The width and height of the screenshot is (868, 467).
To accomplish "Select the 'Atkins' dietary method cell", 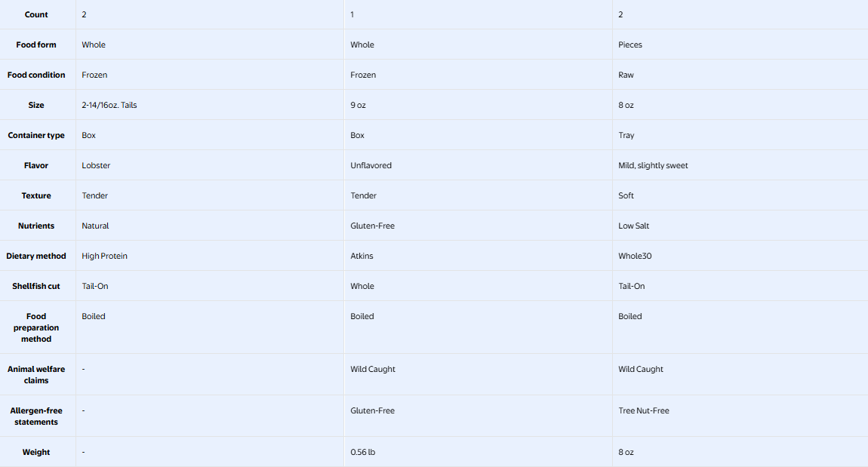I will tap(362, 257).
